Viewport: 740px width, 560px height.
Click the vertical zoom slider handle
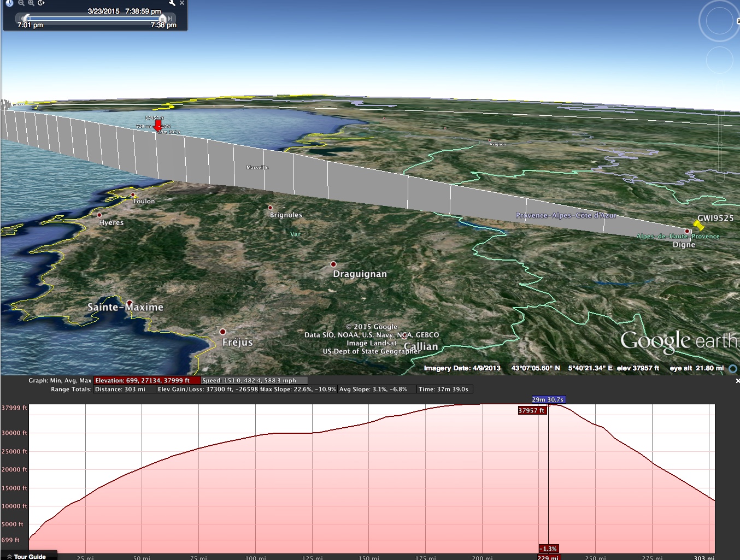[x=720, y=144]
